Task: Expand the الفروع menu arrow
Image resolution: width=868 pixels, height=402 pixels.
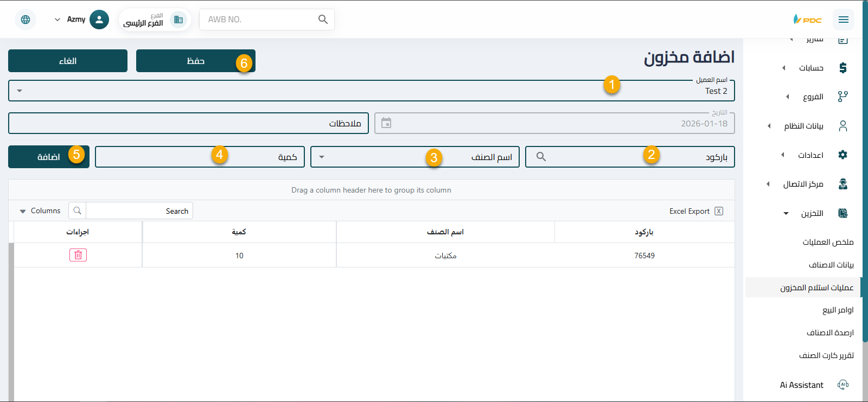Action: click(787, 97)
